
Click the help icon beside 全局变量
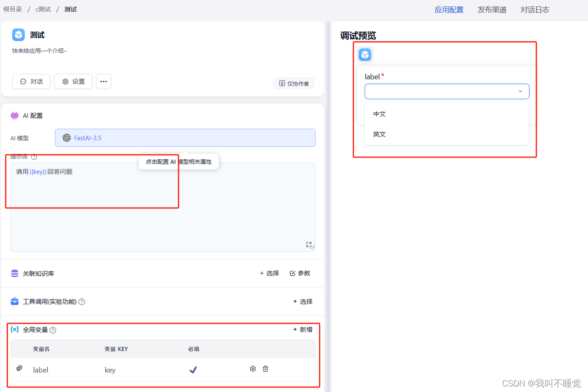click(53, 330)
